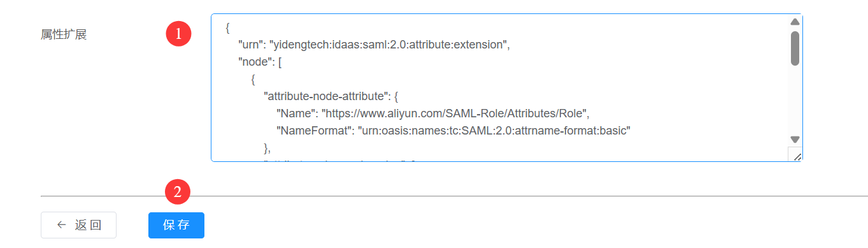Click the partially hidden bottom line of textarea
The image size is (868, 248).
339,160
